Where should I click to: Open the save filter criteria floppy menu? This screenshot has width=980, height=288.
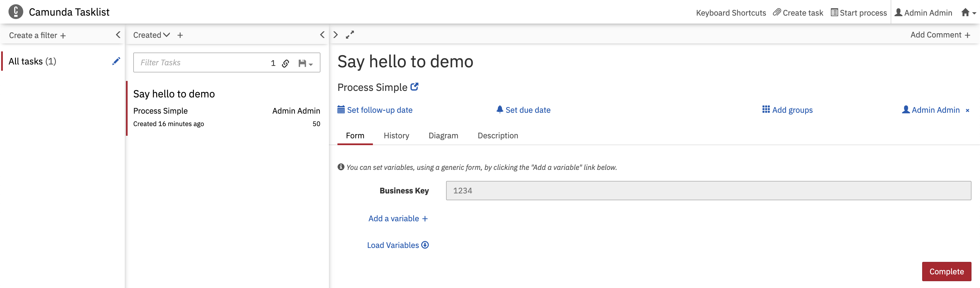tap(305, 63)
